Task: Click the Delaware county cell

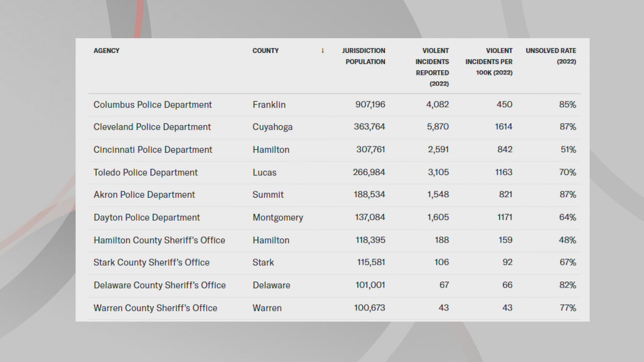Action: tap(272, 285)
